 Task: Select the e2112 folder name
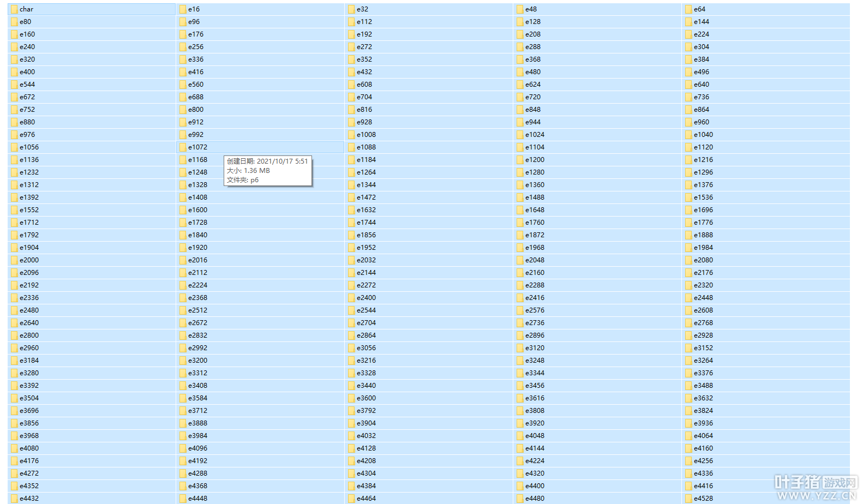pyautogui.click(x=197, y=273)
